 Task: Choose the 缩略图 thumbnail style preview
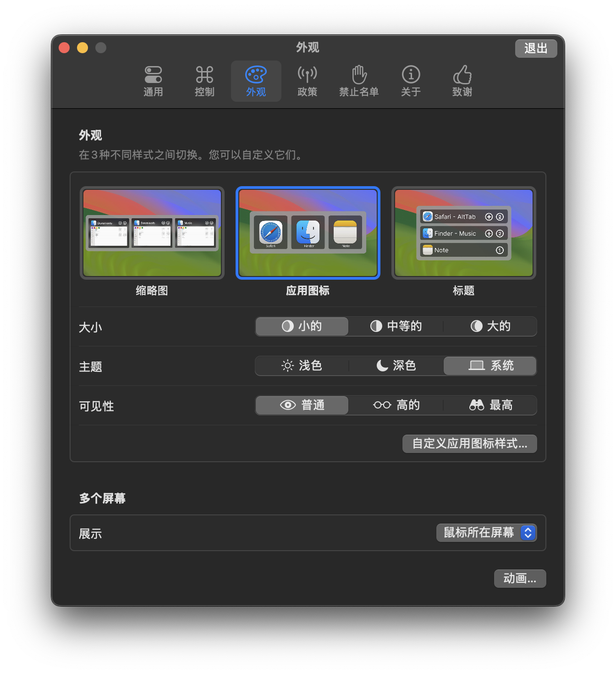click(152, 233)
